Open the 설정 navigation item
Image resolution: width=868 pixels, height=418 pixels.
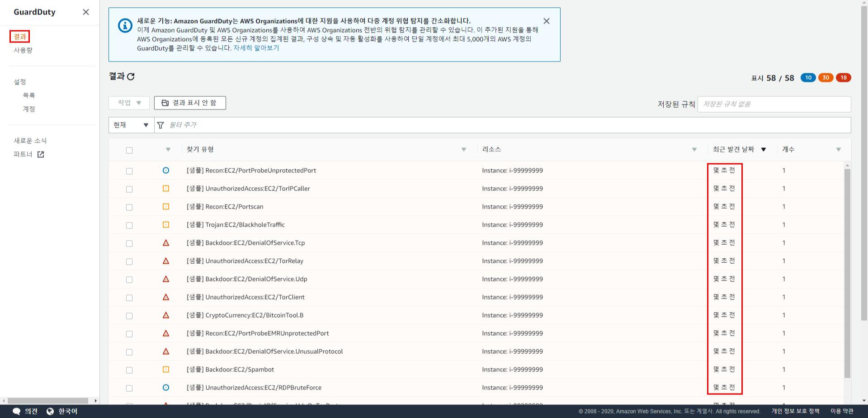20,82
